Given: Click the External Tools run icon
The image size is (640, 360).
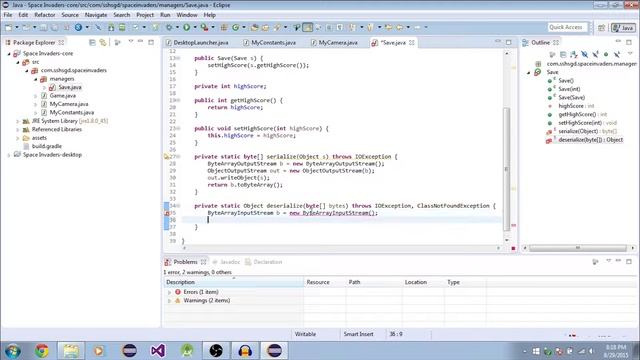Looking at the screenshot, I should pos(204,27).
